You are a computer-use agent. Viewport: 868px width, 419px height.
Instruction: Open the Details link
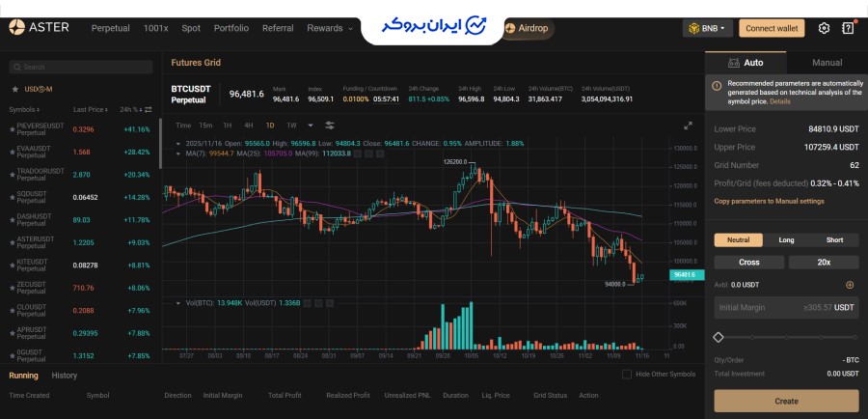coord(780,101)
